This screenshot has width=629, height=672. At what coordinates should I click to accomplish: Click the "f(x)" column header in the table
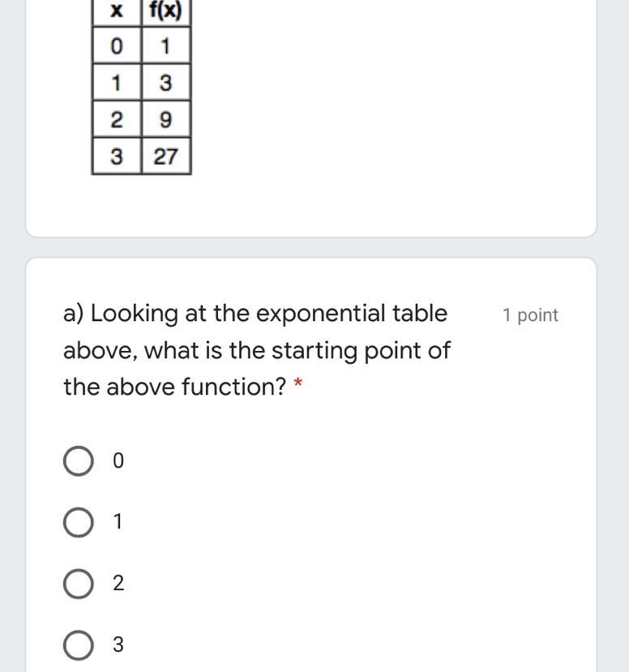coord(165,11)
